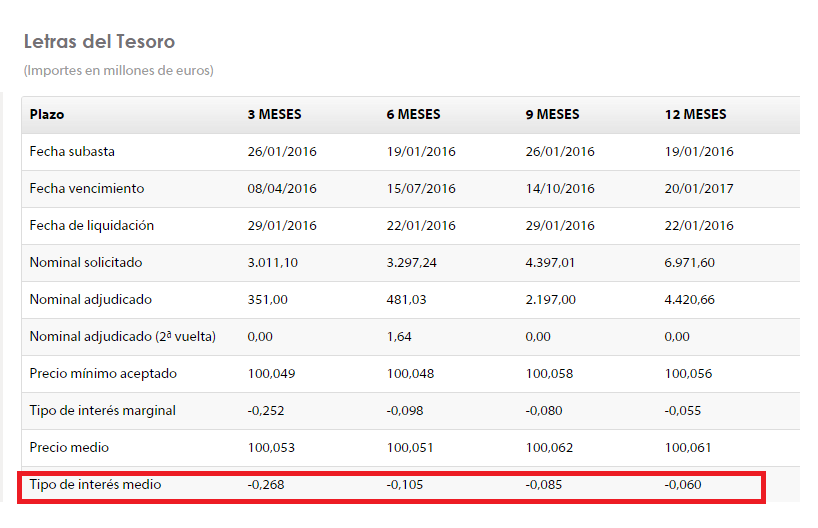Screen dimensions: 818x528
Task: Click the '9 MESES' column header
Action: [x=552, y=114]
